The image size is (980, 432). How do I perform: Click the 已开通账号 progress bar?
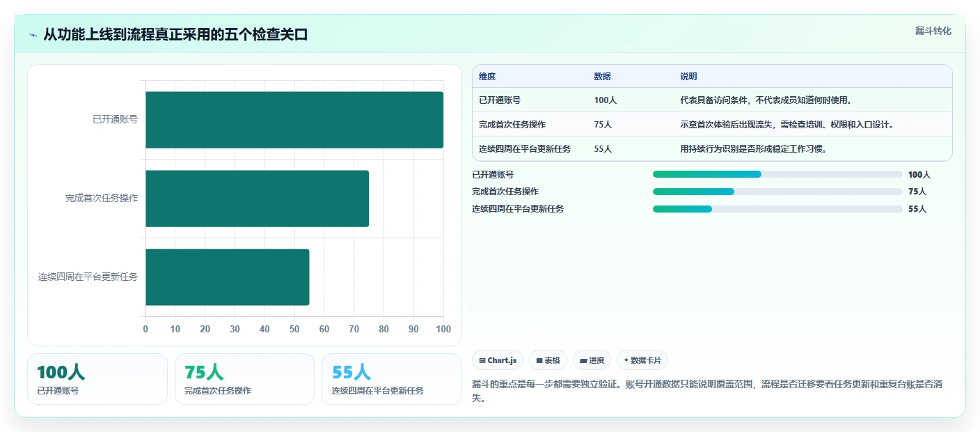pos(777,174)
